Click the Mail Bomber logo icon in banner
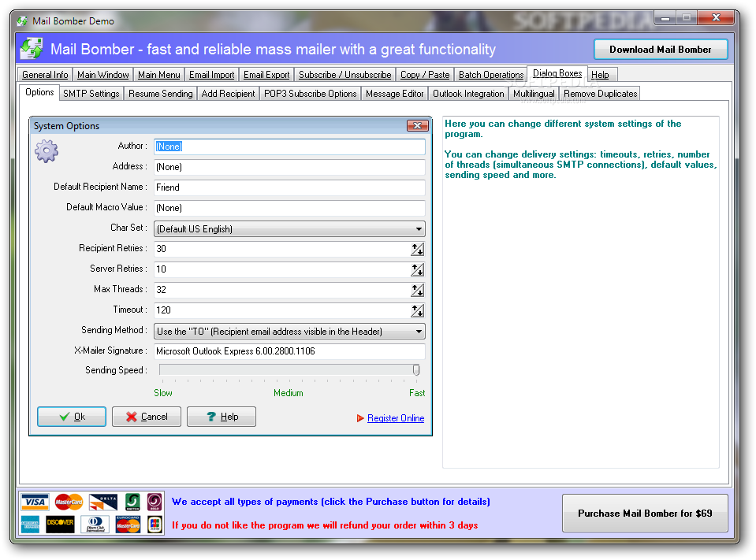 click(x=32, y=49)
